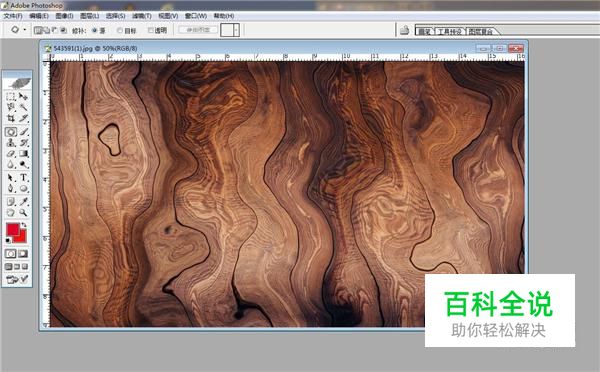Select the Dodge tool

click(23, 165)
